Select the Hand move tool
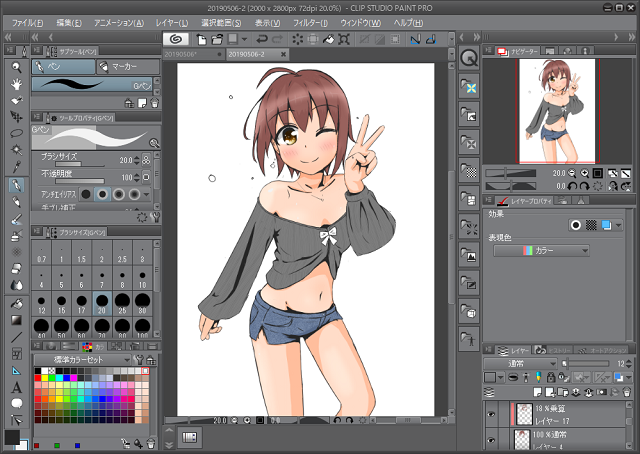This screenshot has width=640, height=454. point(16,84)
